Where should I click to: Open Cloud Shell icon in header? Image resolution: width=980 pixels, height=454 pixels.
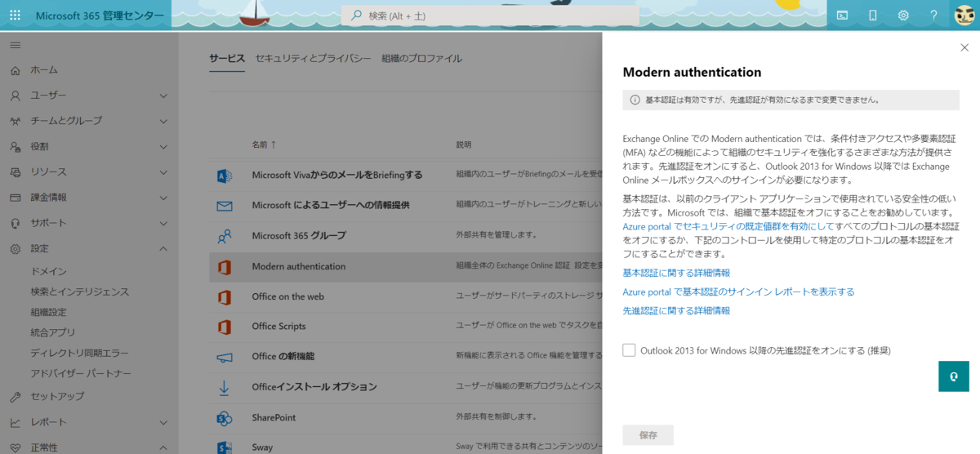[842, 16]
